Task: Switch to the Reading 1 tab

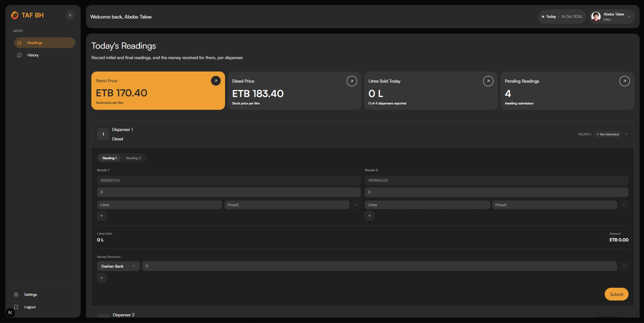Action: (x=110, y=158)
